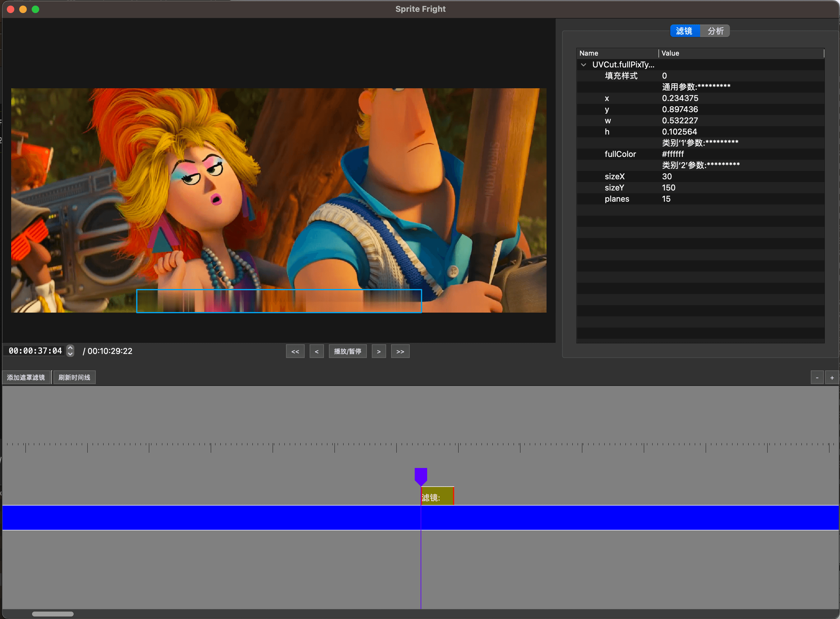Click the 类别'2'参数 row

tap(700, 165)
